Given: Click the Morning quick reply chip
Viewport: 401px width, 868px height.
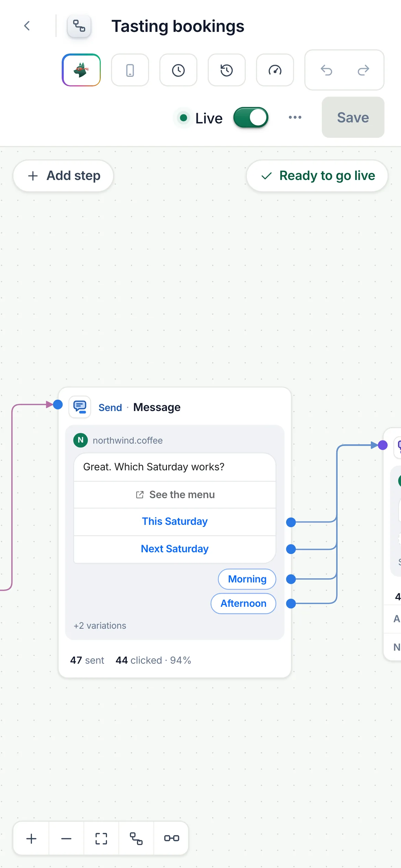Looking at the screenshot, I should coord(247,579).
